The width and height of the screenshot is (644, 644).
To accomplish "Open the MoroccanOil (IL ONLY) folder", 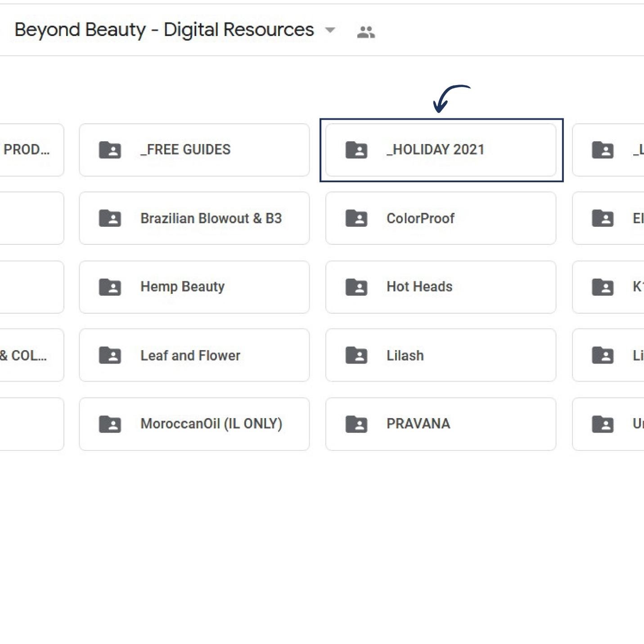I will coord(211,424).
